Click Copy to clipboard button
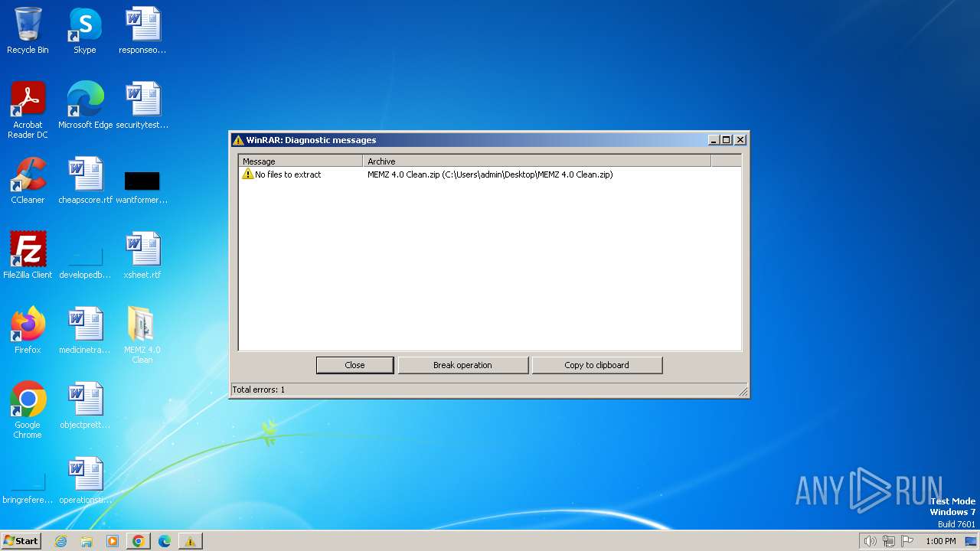This screenshot has width=980, height=551. point(596,365)
